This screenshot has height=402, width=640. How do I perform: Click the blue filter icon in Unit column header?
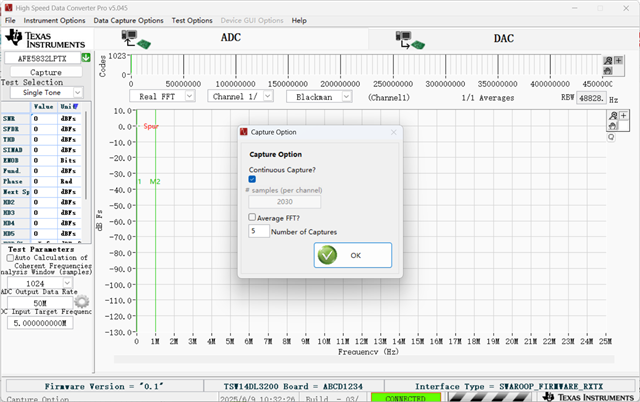coord(76,107)
